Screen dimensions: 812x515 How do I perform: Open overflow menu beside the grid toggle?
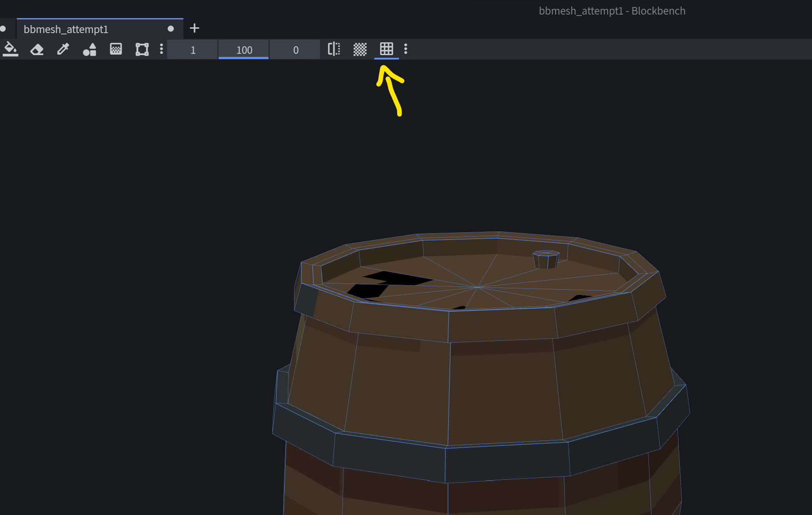coord(406,49)
